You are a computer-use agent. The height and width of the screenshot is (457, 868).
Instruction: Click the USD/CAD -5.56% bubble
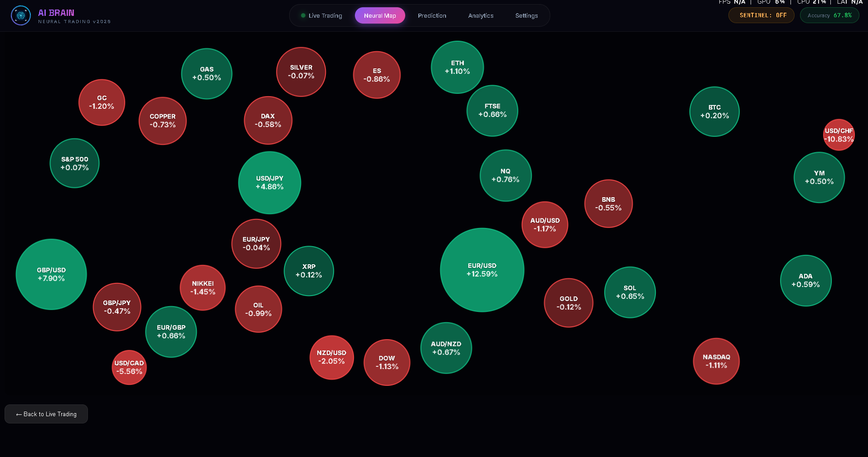(129, 367)
